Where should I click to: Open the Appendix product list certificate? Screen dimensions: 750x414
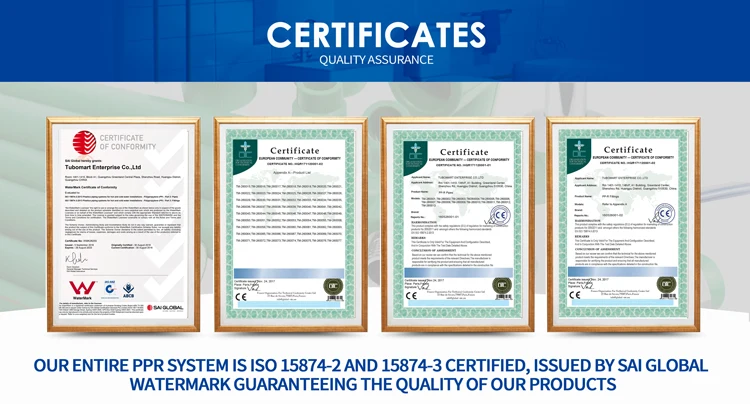[291, 222]
